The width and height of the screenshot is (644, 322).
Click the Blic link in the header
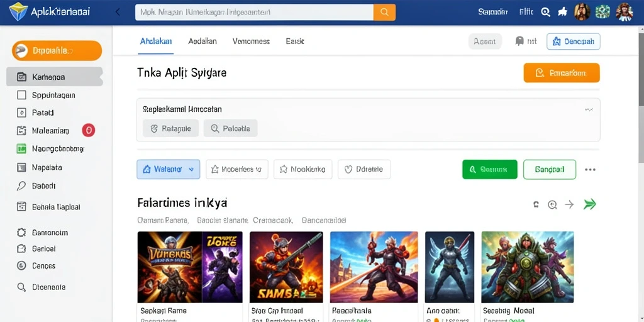pos(526,13)
